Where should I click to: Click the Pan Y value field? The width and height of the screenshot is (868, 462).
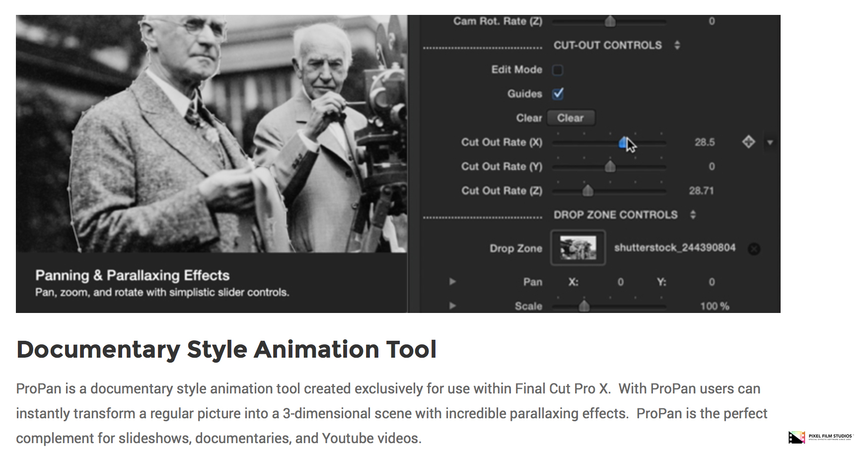coord(712,282)
